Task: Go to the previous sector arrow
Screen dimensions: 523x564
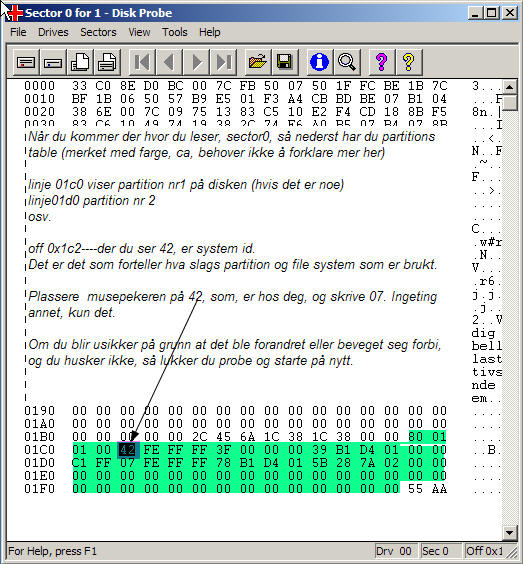Action: click(169, 62)
